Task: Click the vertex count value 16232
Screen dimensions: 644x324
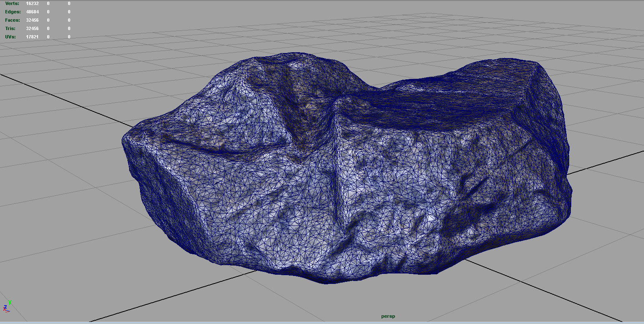Action: 32,3
